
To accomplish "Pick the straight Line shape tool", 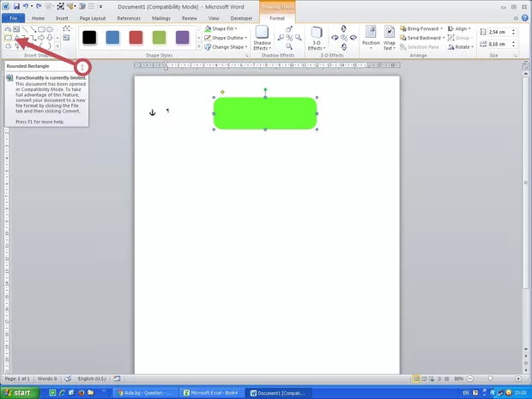I will (25, 29).
